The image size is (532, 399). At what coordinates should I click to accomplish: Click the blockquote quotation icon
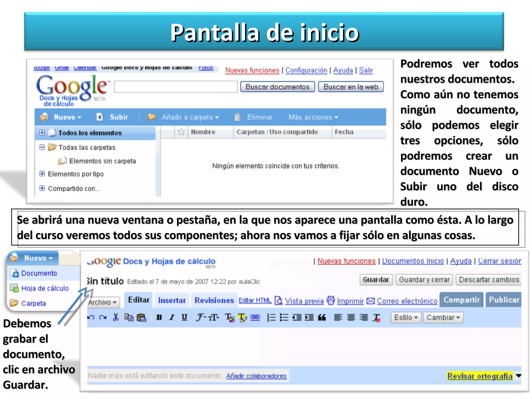click(322, 317)
